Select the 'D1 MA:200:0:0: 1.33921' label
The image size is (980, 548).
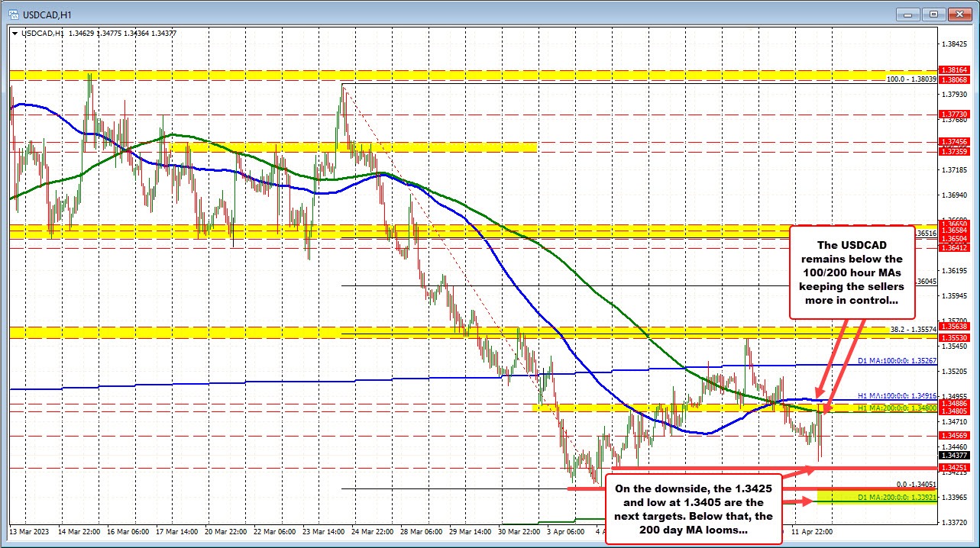point(897,498)
